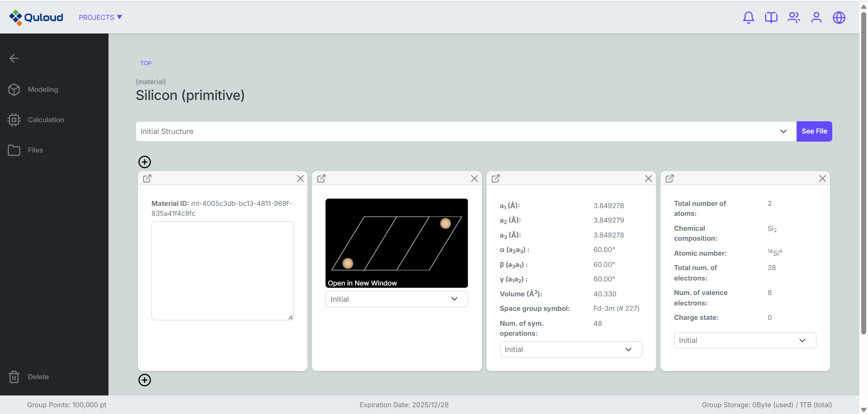
Task: Open the group members icon
Action: (x=793, y=18)
